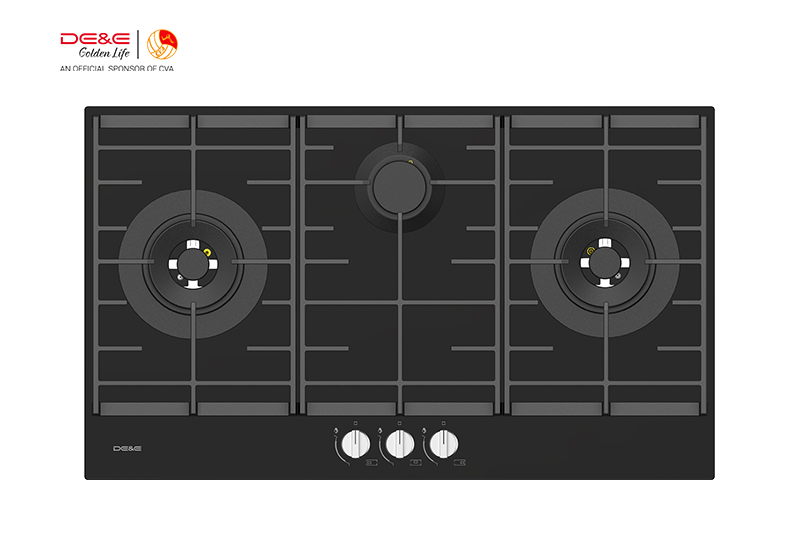Click the red DE&E Golden Life logo
This screenshot has width=800, height=533.
[x=95, y=45]
